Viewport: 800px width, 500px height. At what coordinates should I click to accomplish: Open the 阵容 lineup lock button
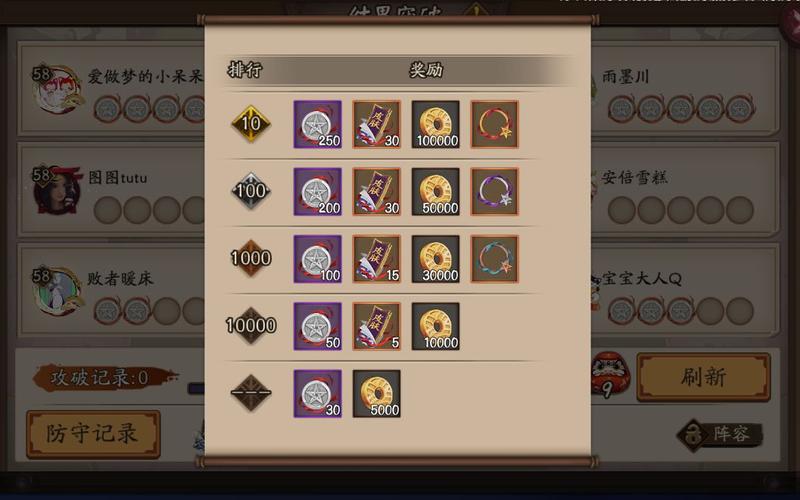pyautogui.click(x=720, y=435)
